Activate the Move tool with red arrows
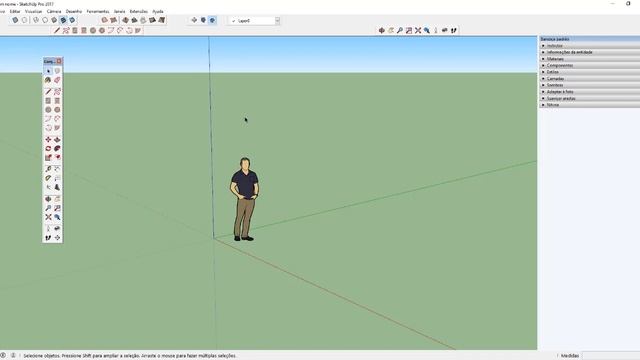 pos(48,140)
